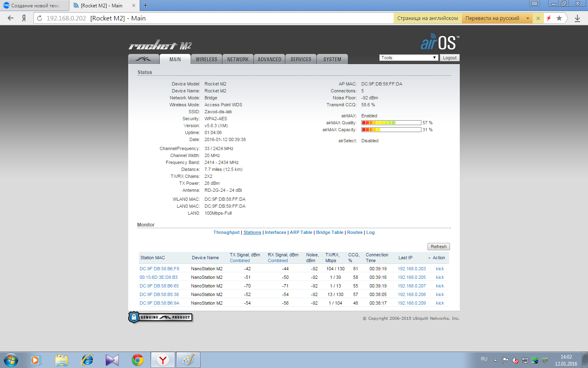
Task: Click the Logout button
Action: coord(450,58)
